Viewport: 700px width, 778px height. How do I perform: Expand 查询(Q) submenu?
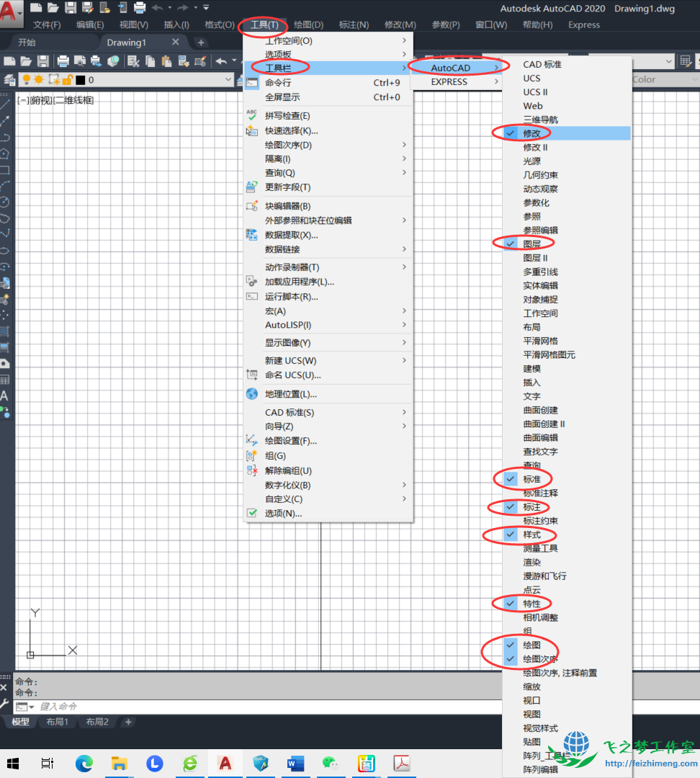pyautogui.click(x=328, y=173)
